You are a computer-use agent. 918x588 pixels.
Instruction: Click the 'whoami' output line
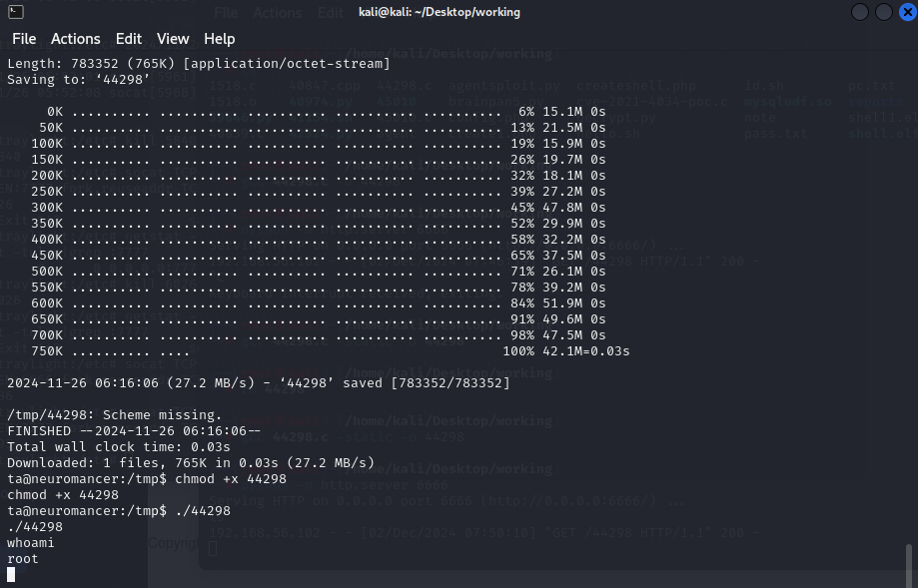click(30, 542)
